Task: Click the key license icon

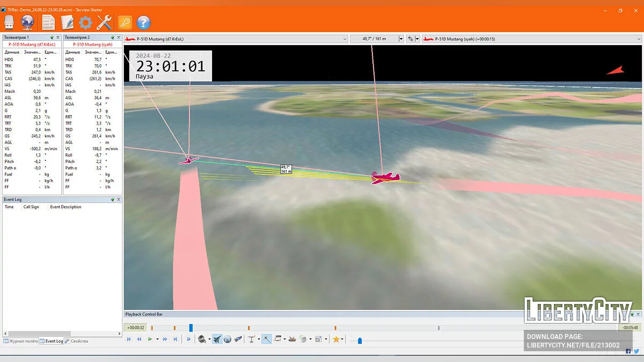Action: (125, 22)
